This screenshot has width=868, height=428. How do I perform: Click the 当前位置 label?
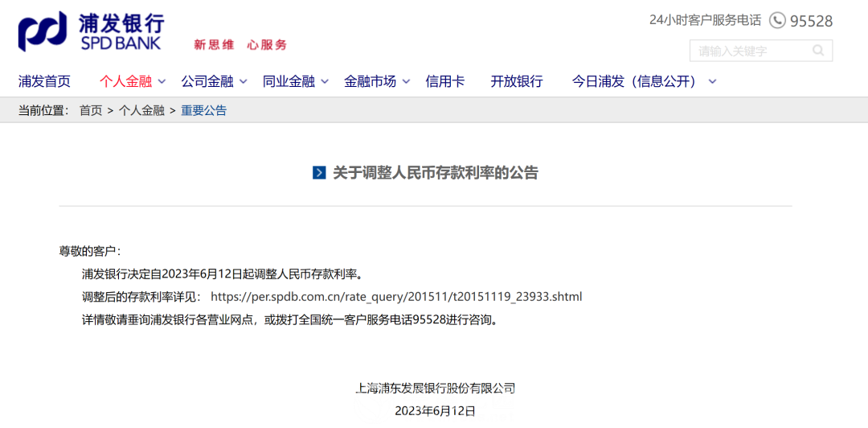pos(43,110)
